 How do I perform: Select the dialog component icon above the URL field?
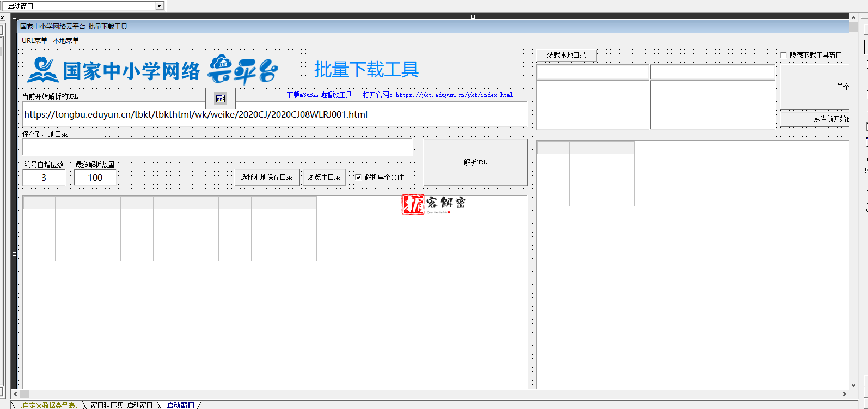click(221, 99)
